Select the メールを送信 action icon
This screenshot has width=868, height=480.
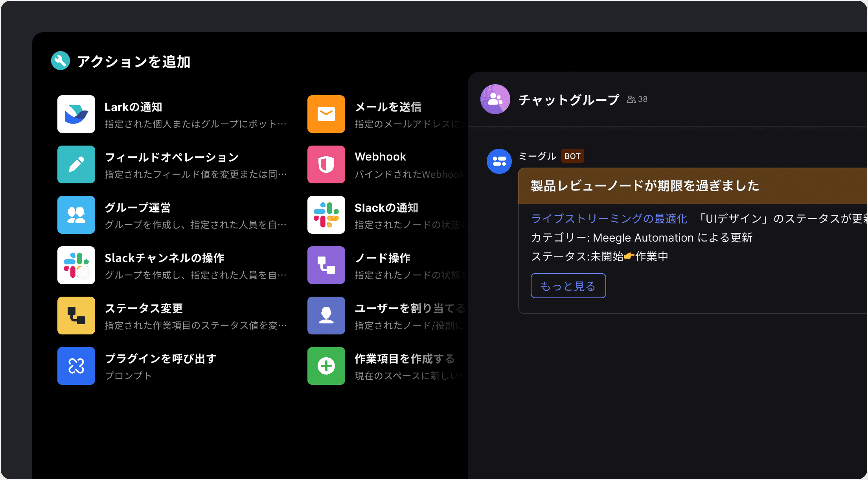tap(326, 114)
